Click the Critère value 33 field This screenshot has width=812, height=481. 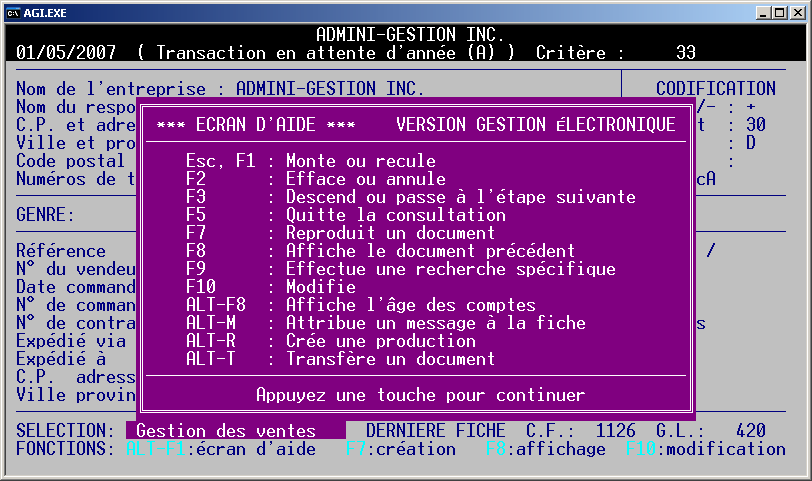click(685, 52)
